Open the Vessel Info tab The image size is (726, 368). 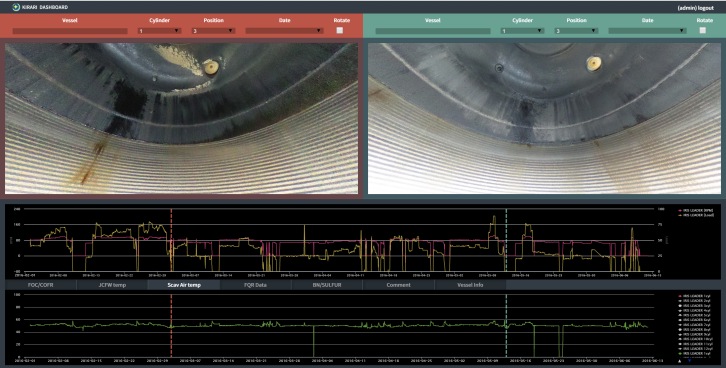pyautogui.click(x=470, y=285)
